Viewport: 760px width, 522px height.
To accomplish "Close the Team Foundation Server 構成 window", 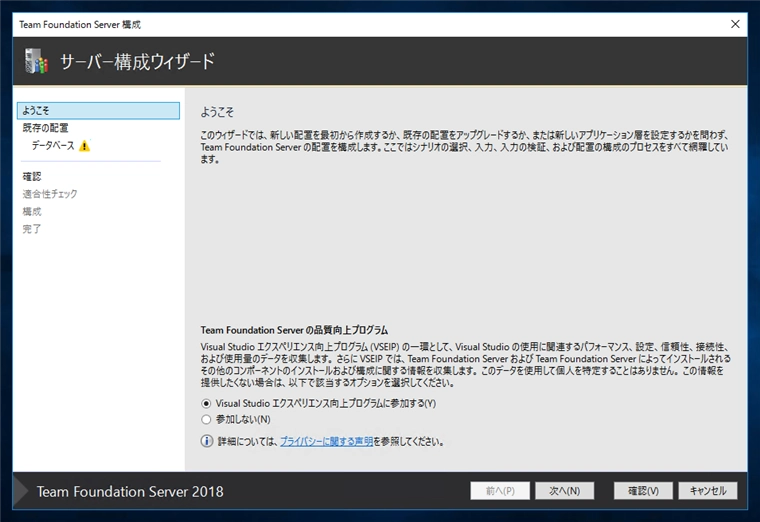I will click(x=735, y=24).
